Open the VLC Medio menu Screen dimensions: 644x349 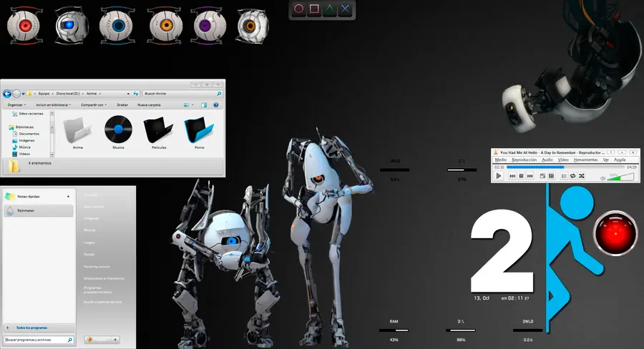tap(501, 159)
